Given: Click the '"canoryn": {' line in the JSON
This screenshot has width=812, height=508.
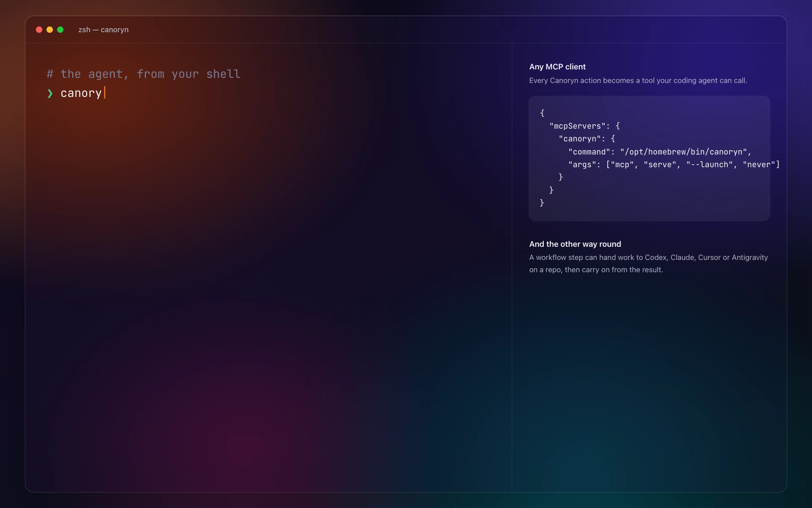Looking at the screenshot, I should pyautogui.click(x=587, y=139).
